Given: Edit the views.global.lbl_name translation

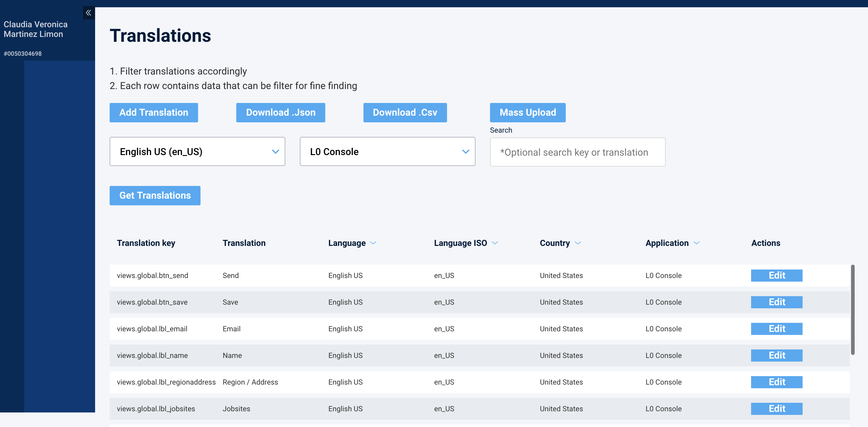Looking at the screenshot, I should 776,355.
